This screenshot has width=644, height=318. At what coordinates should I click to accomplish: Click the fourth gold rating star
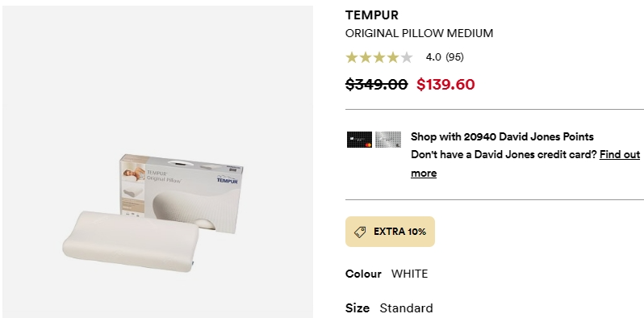click(x=393, y=57)
